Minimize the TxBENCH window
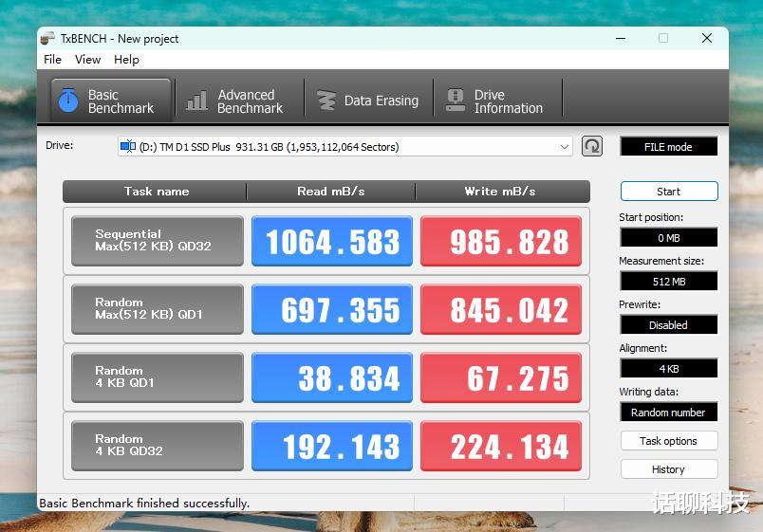This screenshot has width=763, height=532. click(621, 38)
